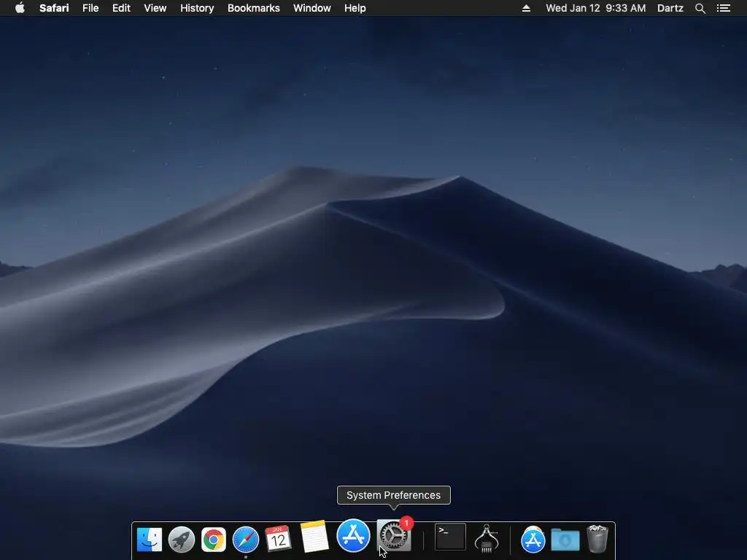Screen dimensions: 747x560
Task: Open the Dartz user account menu
Action: (670, 8)
